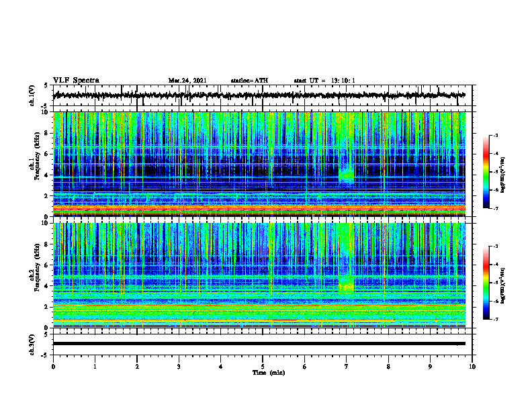Image resolution: width=532 pixels, height=411 pixels.
Task: Click the ch.1 spectrogram "2" kHz tick label
Action: pos(46,195)
